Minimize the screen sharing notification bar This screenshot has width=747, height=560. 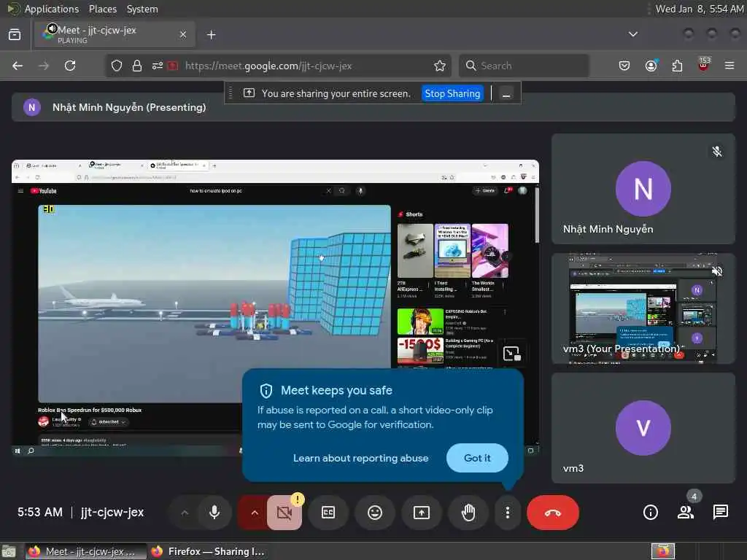tap(506, 94)
